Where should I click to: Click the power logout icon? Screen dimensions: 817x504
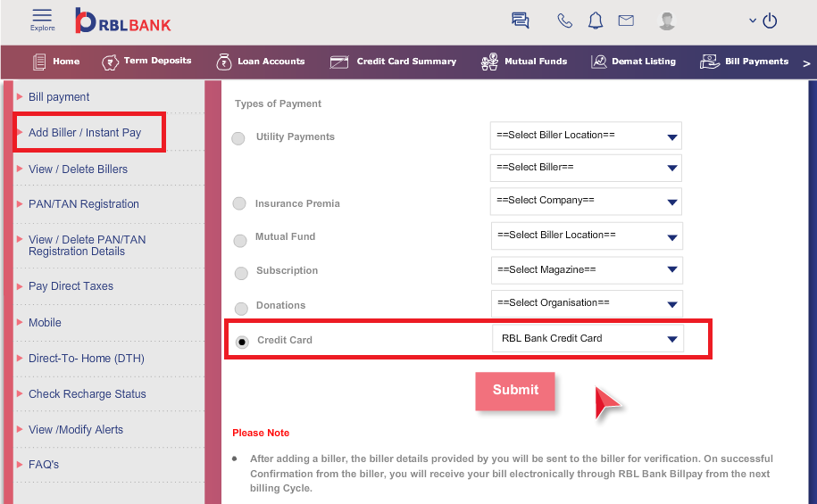click(770, 21)
